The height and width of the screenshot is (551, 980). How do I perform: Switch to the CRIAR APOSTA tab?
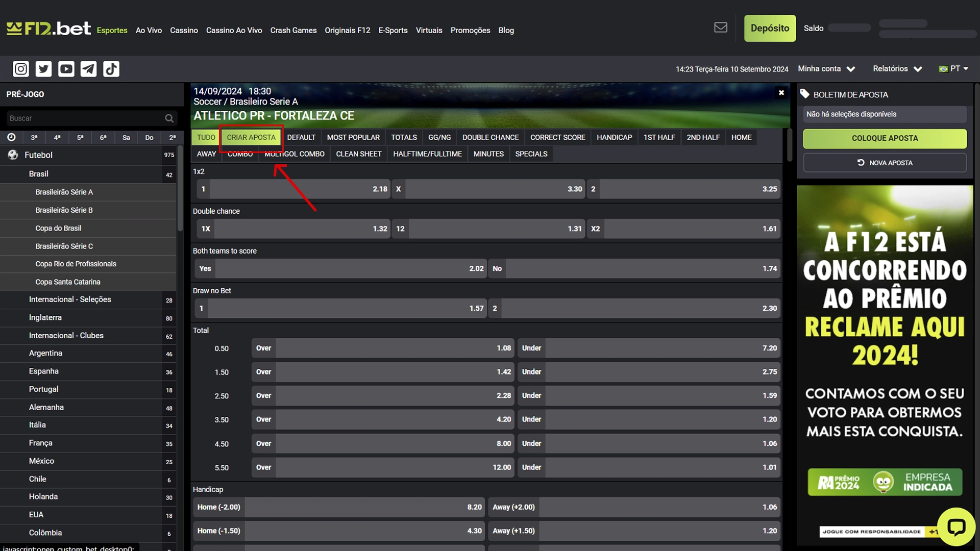click(251, 137)
